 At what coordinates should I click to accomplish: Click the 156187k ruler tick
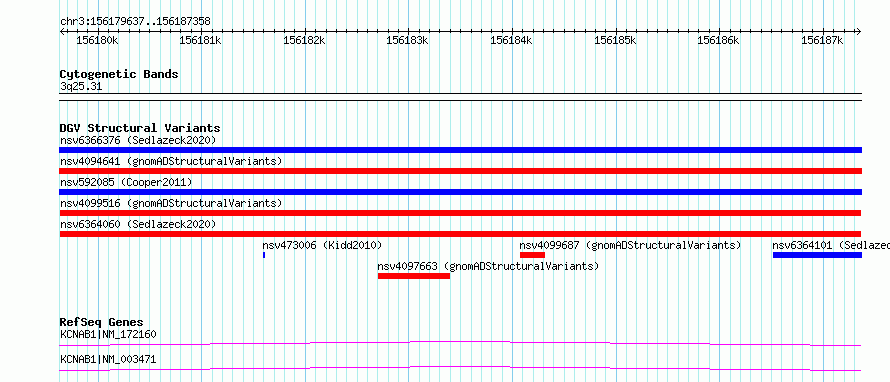pos(822,40)
